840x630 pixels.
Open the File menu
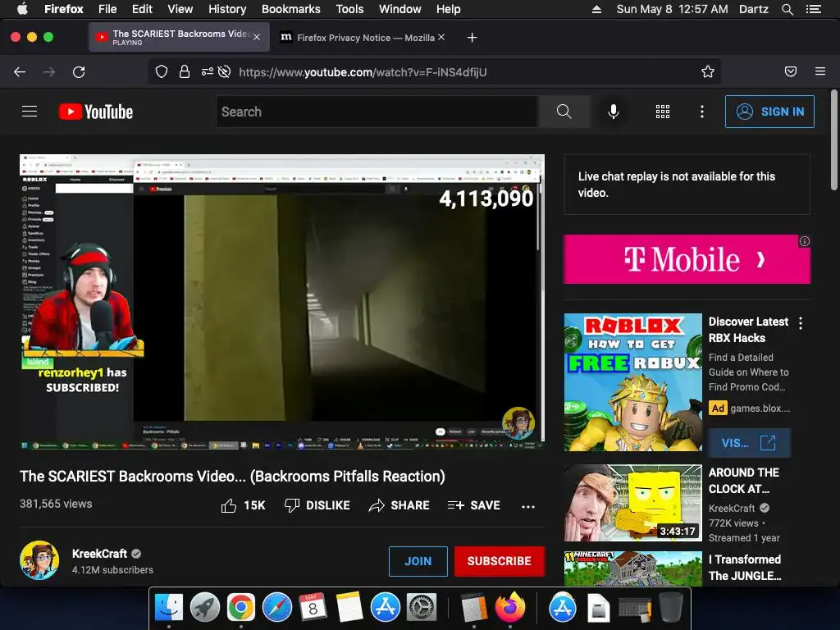click(107, 9)
